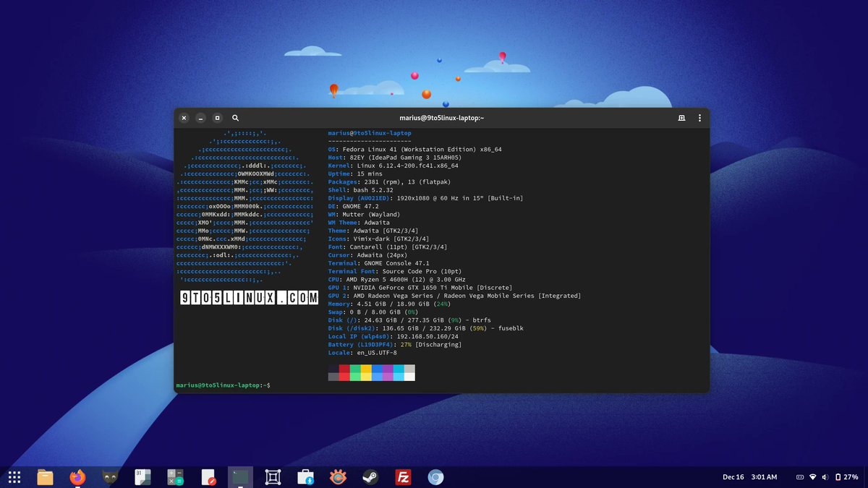Click the terminal prompt line
The image size is (868, 488).
[224, 385]
